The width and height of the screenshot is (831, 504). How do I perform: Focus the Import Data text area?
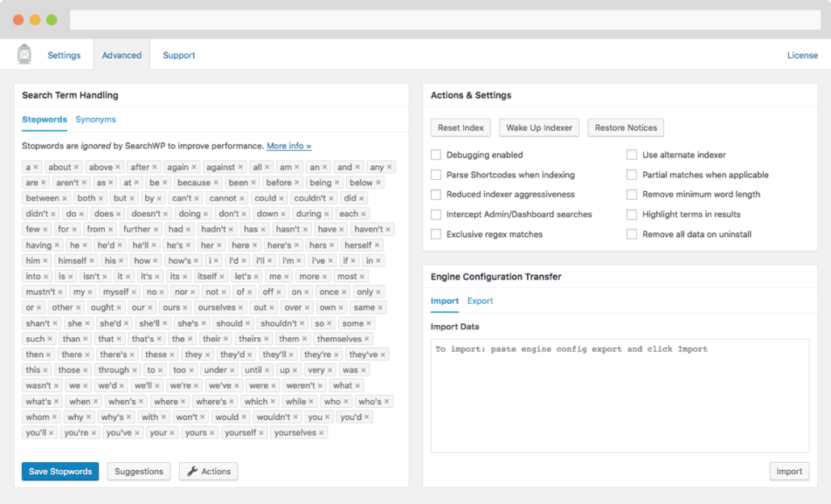[x=620, y=395]
